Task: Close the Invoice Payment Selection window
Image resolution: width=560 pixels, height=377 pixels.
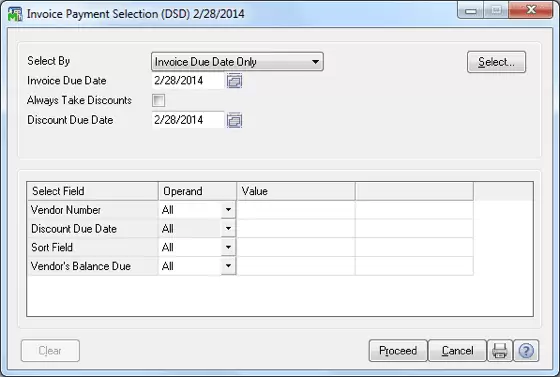Action: click(x=531, y=10)
